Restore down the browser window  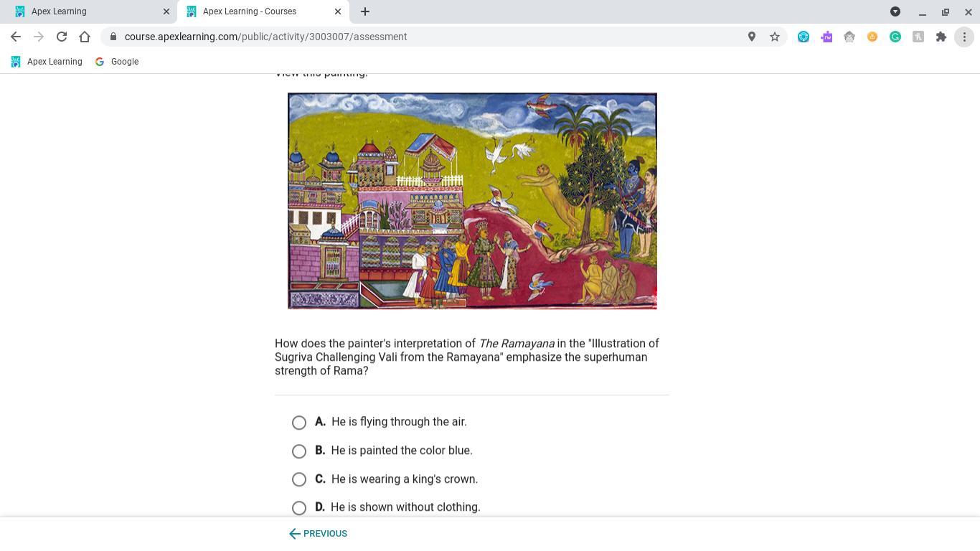pos(946,11)
